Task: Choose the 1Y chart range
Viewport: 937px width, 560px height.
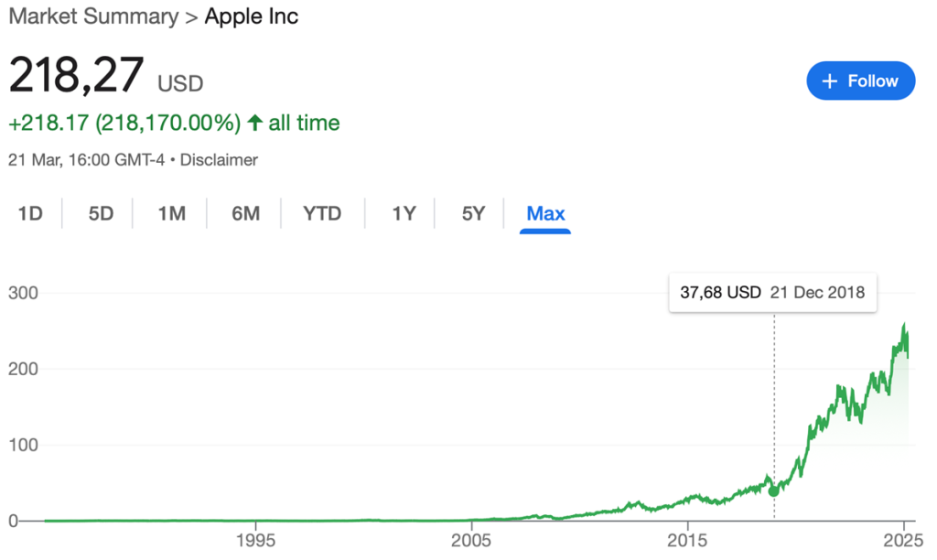Action: 404,214
